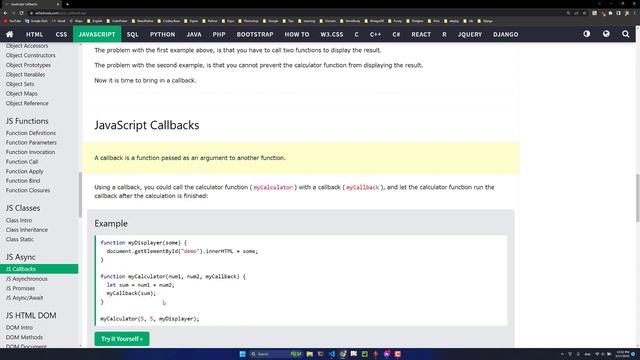
Task: Open Object Iterables sidebar link
Action: (x=25, y=75)
